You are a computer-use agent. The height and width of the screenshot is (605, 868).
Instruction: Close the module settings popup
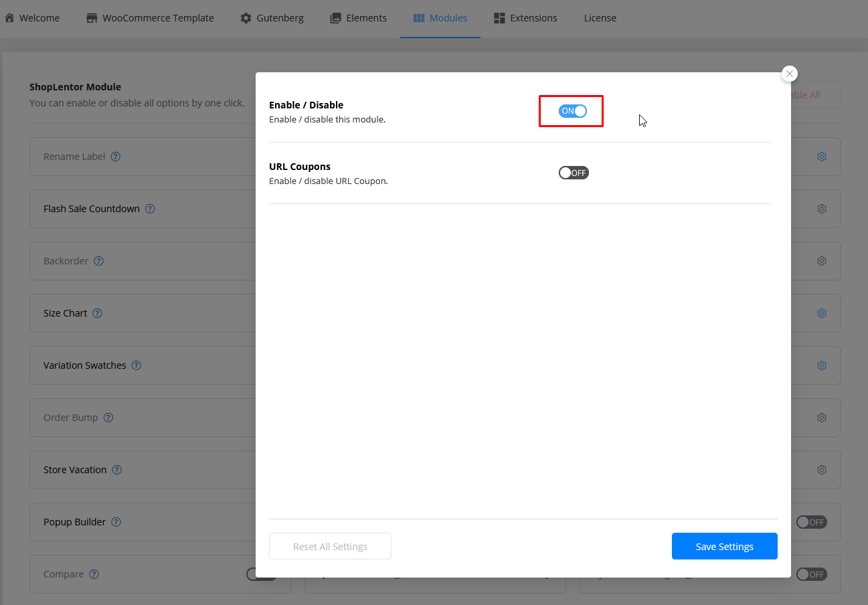click(x=790, y=74)
